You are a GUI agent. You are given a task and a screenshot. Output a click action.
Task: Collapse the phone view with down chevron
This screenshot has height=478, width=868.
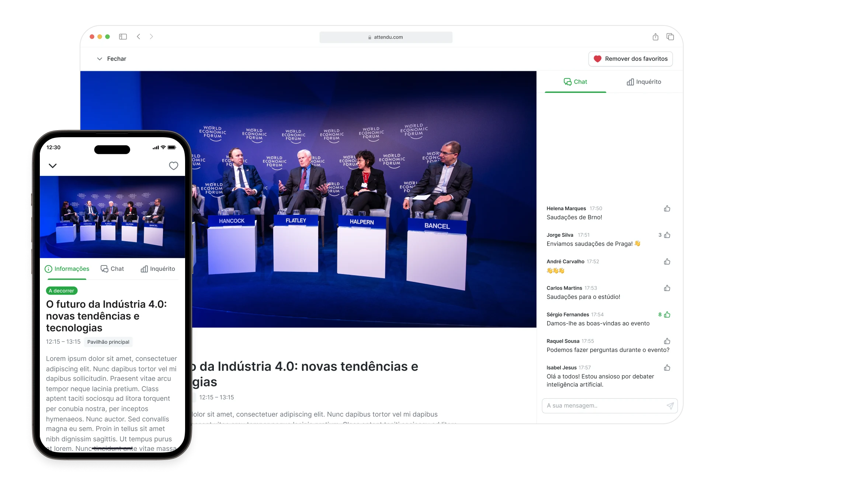coord(53,166)
